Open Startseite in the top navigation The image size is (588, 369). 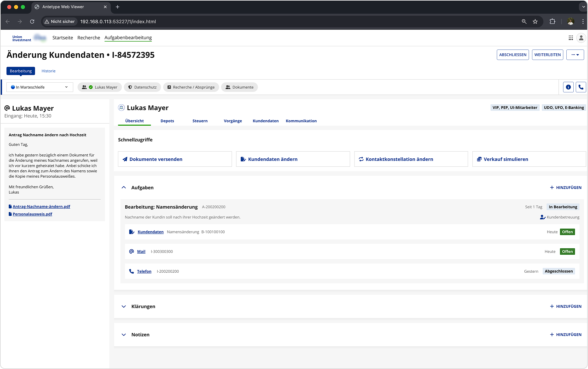[63, 38]
